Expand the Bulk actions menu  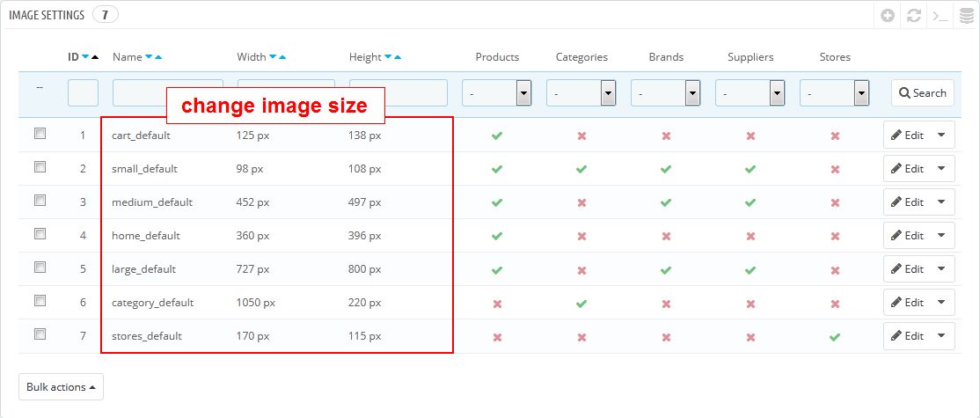coord(61,387)
